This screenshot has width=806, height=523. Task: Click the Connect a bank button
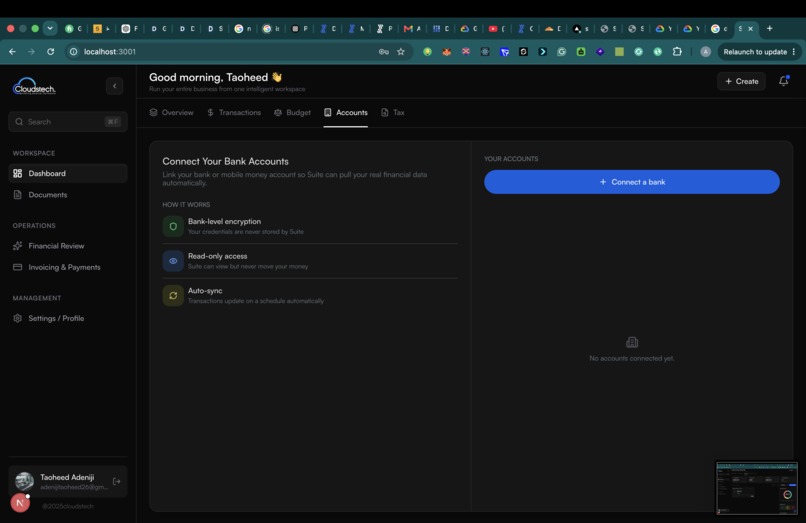click(x=632, y=182)
